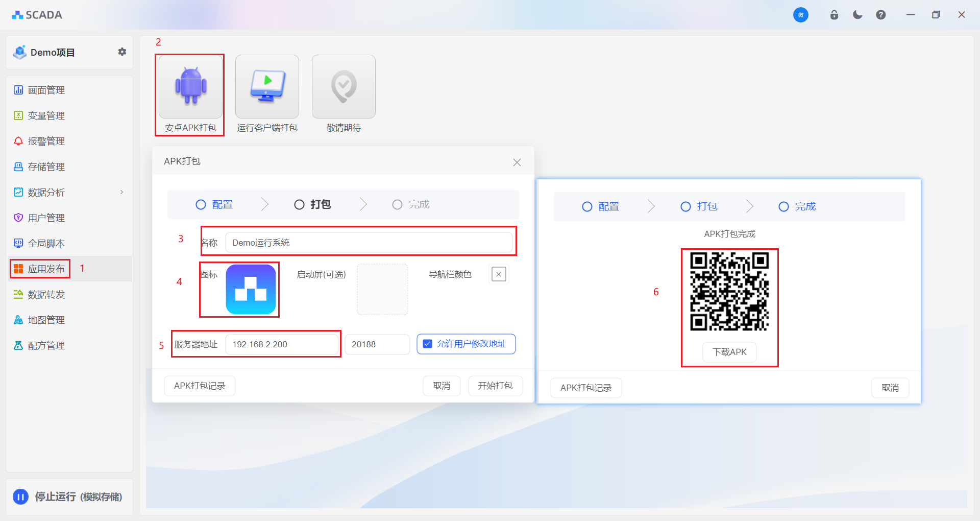Click 下载APK below the QR code
The height and width of the screenshot is (521, 980).
click(x=729, y=352)
